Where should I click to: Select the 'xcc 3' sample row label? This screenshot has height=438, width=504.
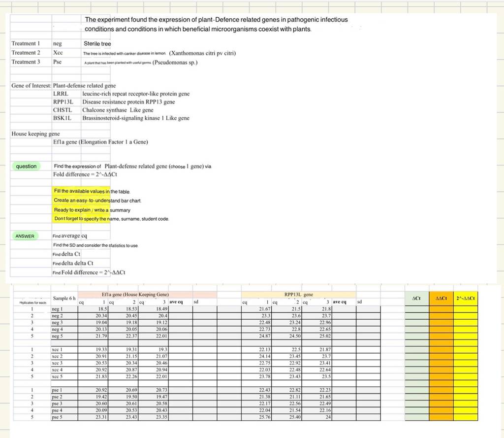pos(64,363)
